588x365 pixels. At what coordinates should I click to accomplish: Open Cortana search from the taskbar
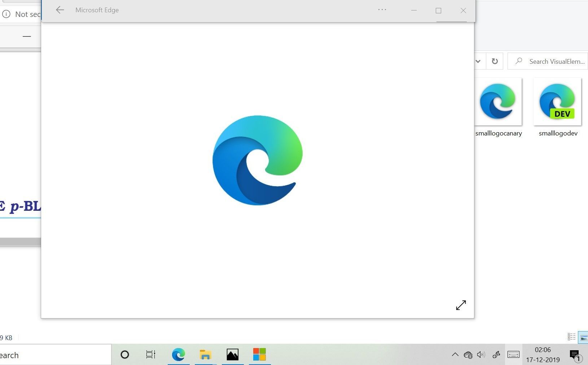pos(124,355)
